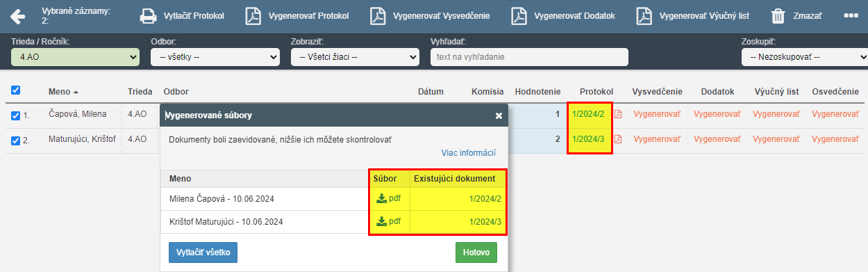Download the pdf for Krištof Maturujúci

point(389,222)
